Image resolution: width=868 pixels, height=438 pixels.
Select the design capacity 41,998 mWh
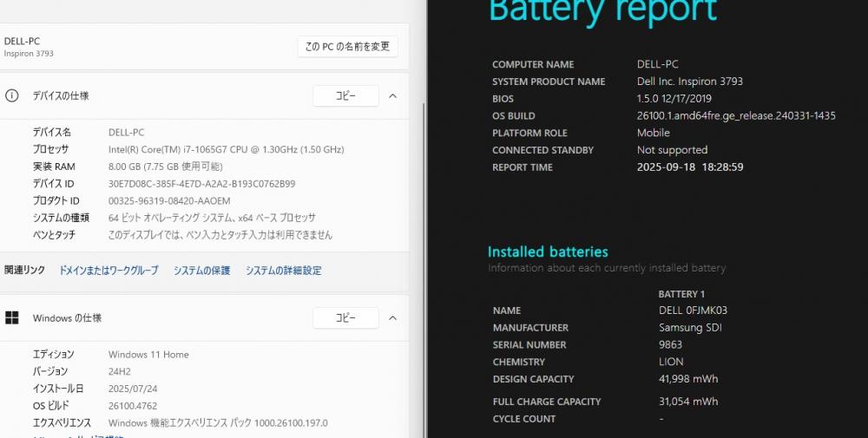(688, 379)
